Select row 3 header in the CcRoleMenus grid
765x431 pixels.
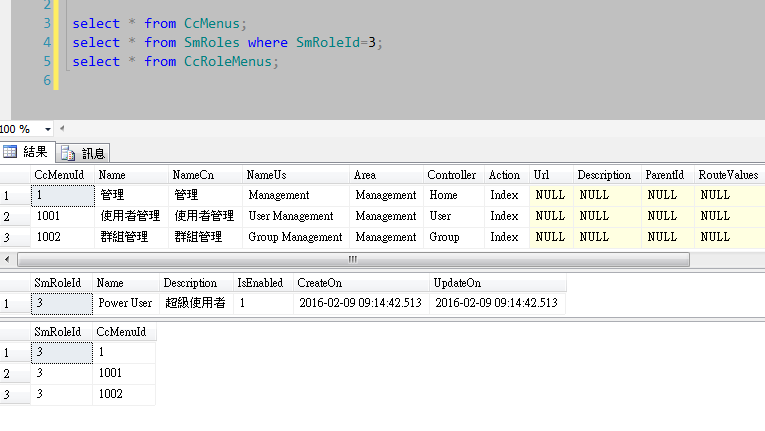[x=15, y=394]
